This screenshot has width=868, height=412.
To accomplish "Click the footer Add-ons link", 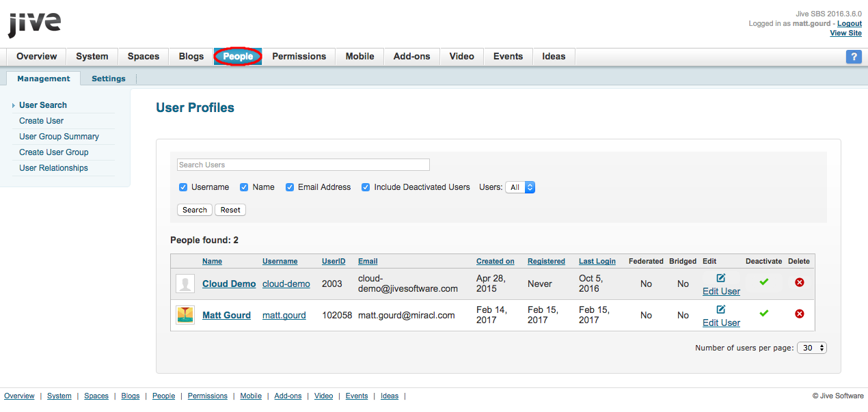I will tap(288, 396).
